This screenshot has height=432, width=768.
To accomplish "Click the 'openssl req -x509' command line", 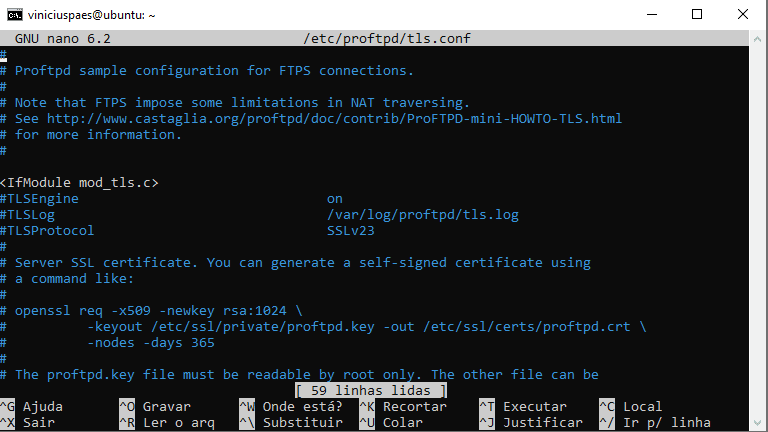I will click(152, 311).
